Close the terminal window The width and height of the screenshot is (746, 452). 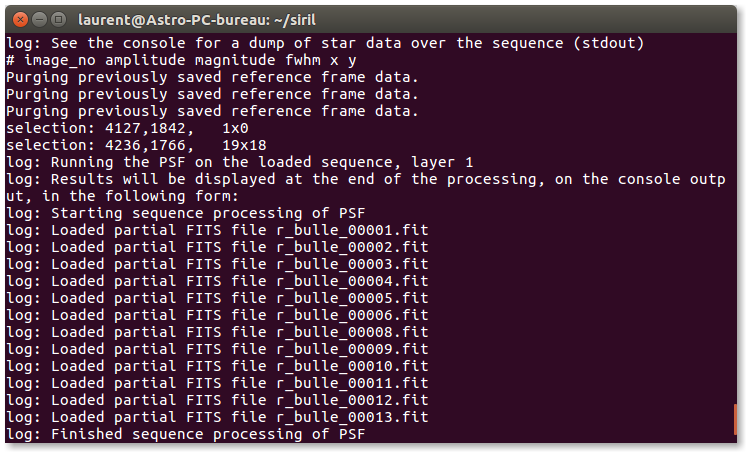click(19, 19)
